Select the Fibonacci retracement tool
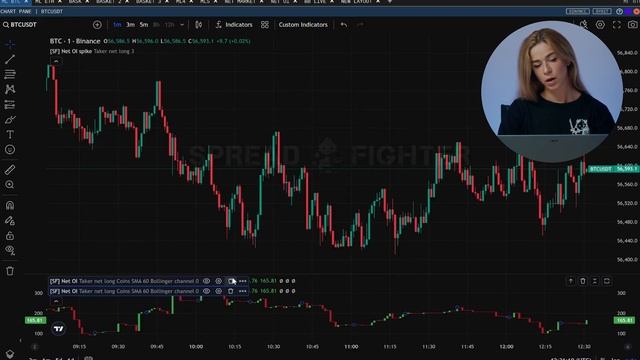This screenshot has width=640, height=360. click(x=10, y=74)
